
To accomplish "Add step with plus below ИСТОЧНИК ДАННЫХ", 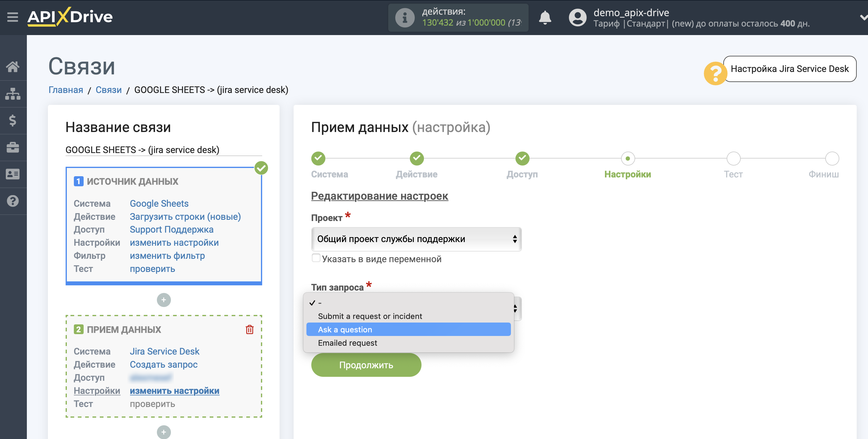I will [x=164, y=300].
